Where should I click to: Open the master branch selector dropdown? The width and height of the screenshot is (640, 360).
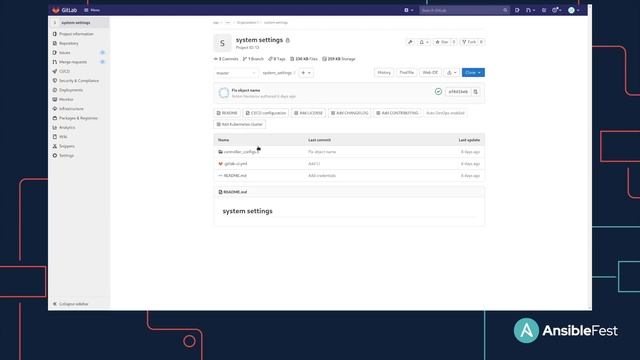[236, 73]
